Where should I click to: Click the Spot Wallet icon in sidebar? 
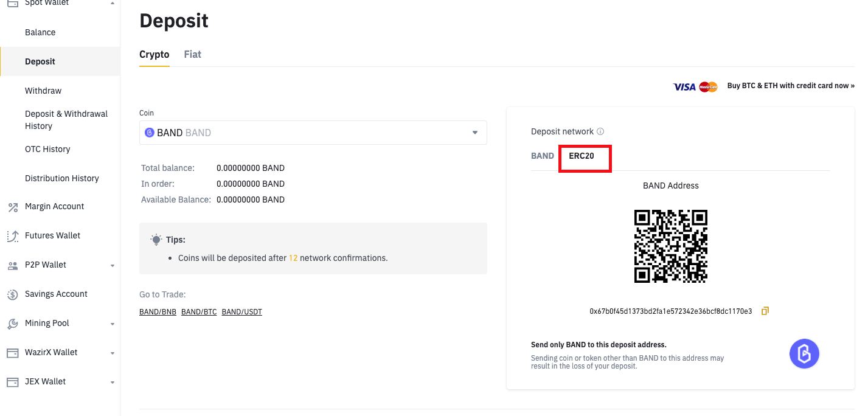tap(12, 3)
